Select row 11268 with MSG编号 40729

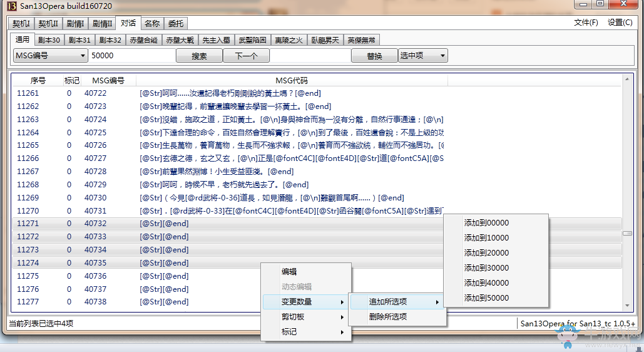(317, 185)
